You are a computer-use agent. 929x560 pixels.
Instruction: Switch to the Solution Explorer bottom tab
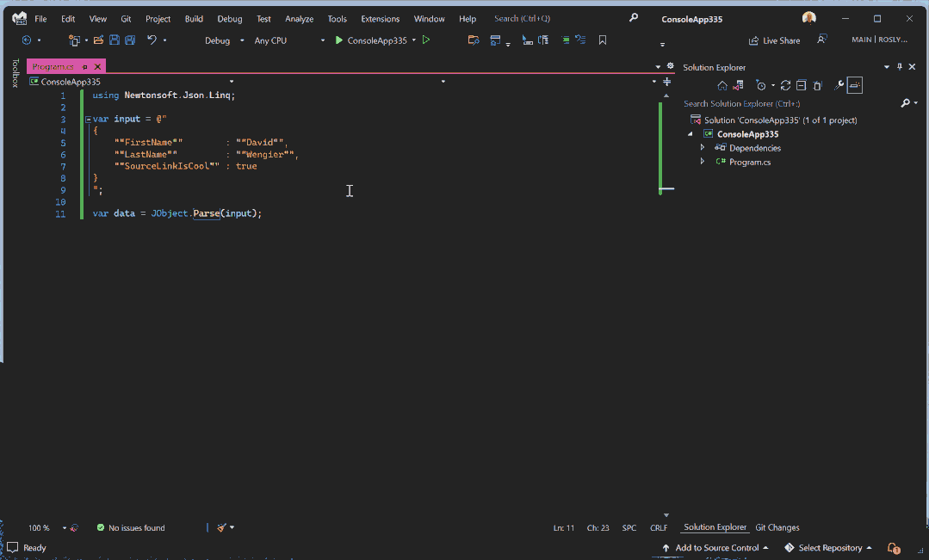(x=715, y=526)
